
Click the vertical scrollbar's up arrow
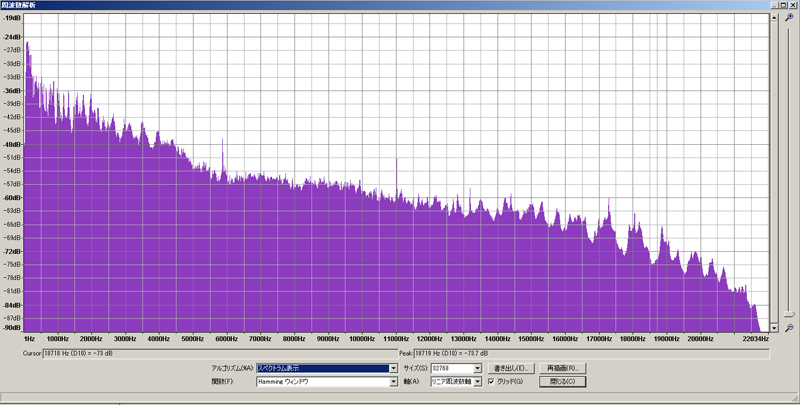pos(773,18)
